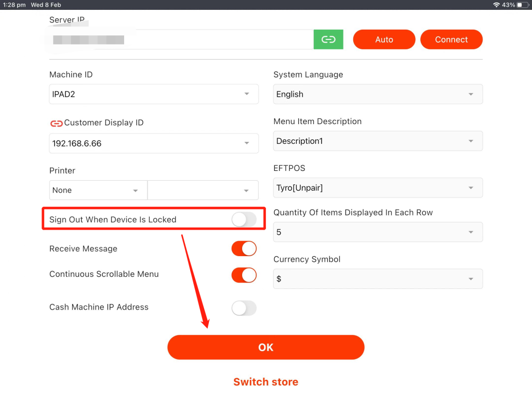Expand the EFTPOS Tyro dropdown

378,188
